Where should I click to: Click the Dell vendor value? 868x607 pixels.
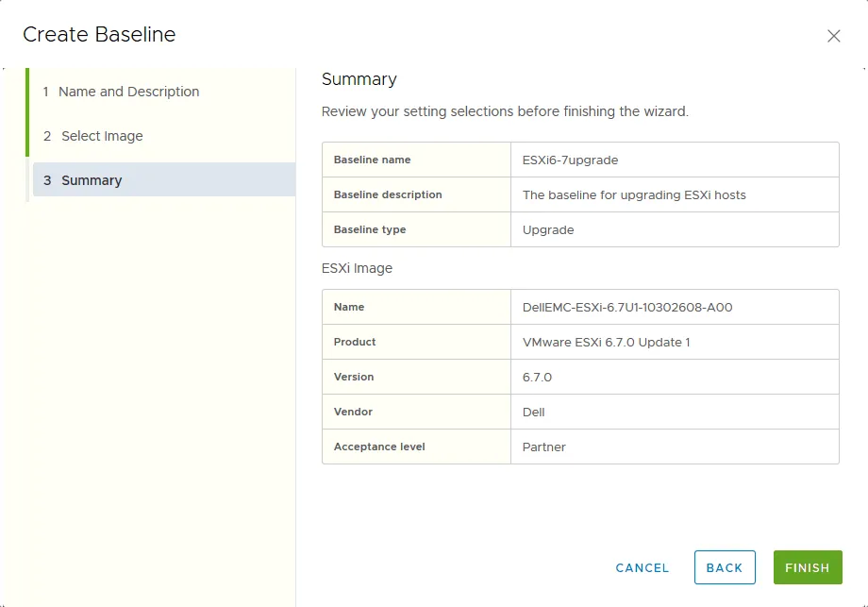[534, 412]
